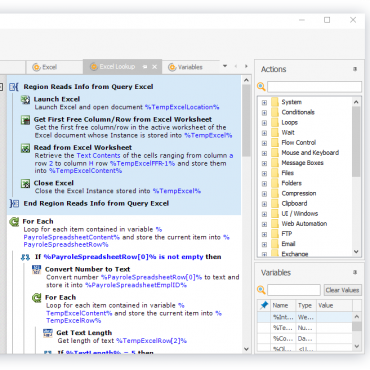Click the If PayroleSpreadsheetRow condition icon
The image size is (370, 370).
26,257
